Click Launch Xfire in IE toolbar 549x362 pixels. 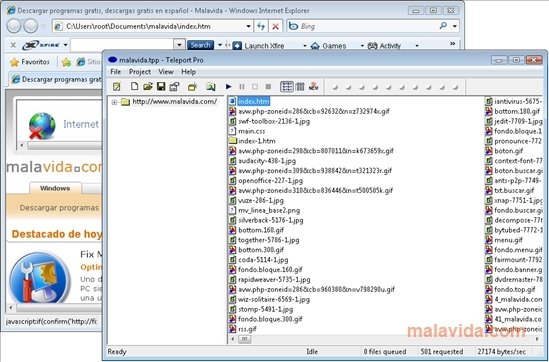click(258, 46)
